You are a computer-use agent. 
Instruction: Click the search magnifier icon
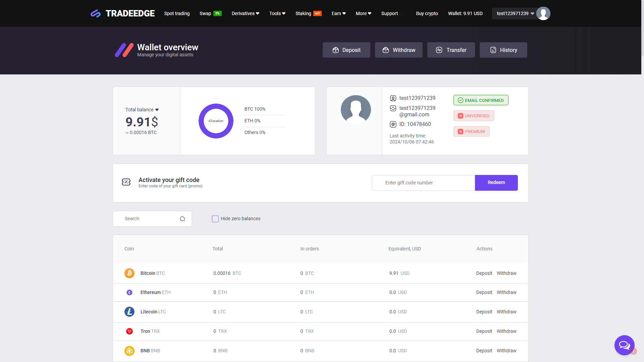[182, 219]
